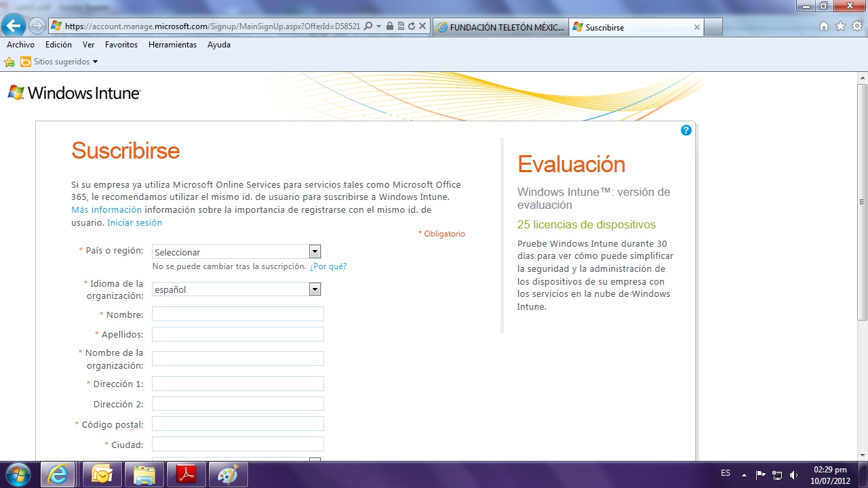Click the volume speaker tray icon
868x488 pixels.
click(x=794, y=475)
